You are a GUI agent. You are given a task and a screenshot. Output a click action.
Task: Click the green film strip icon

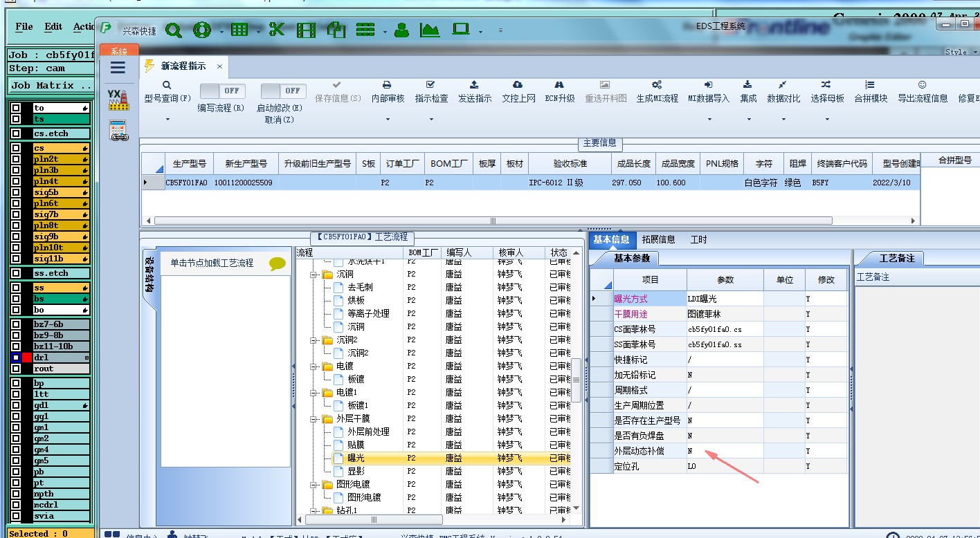306,30
